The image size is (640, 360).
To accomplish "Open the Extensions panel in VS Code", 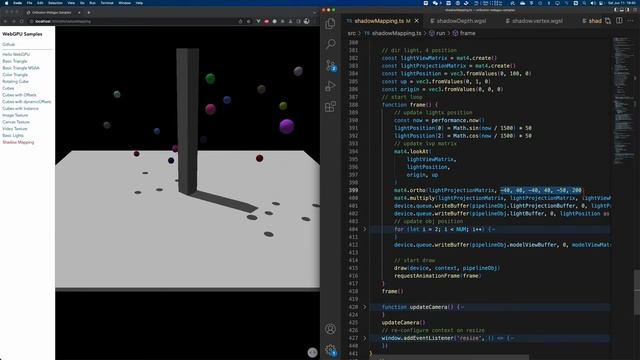I will click(x=331, y=107).
